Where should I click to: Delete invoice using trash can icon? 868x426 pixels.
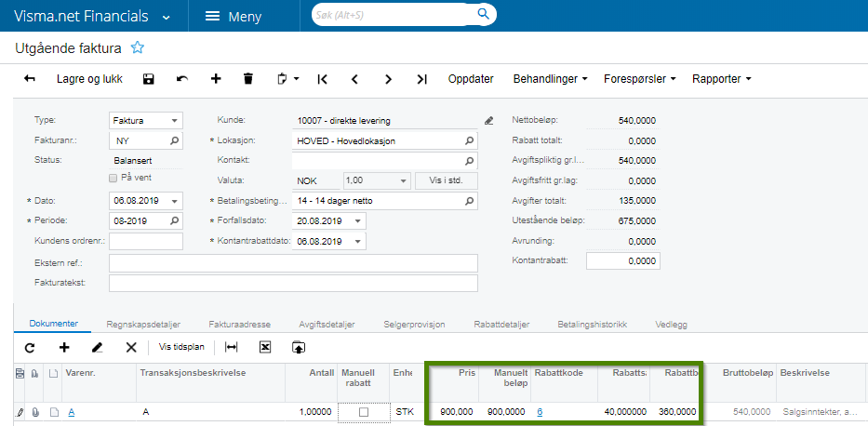(x=248, y=78)
